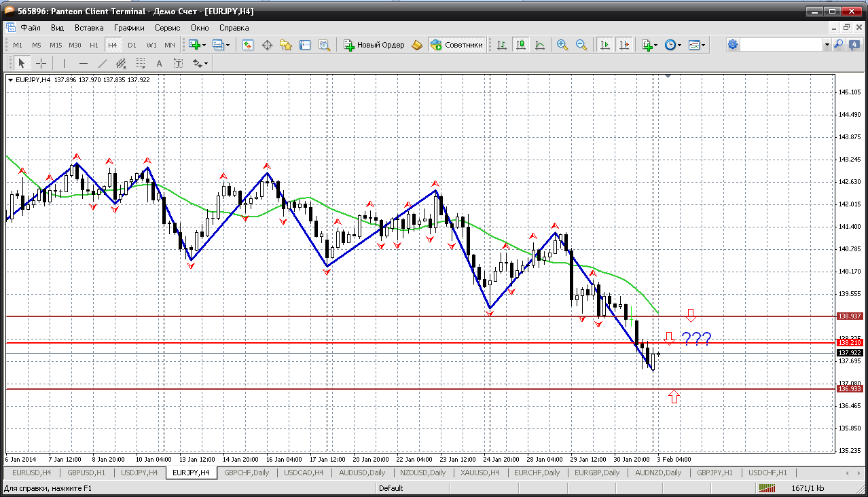Select the arrow cursor tool
This screenshot has width=868, height=497.
(21, 63)
